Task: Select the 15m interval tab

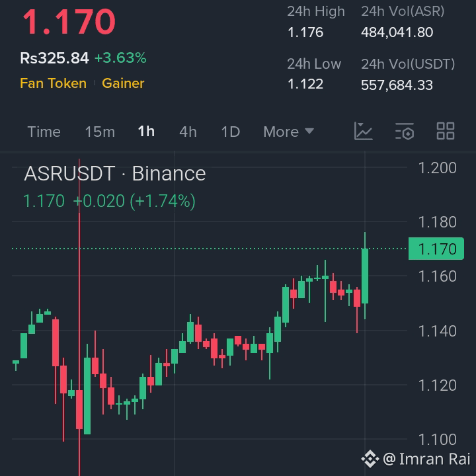Action: [x=100, y=132]
